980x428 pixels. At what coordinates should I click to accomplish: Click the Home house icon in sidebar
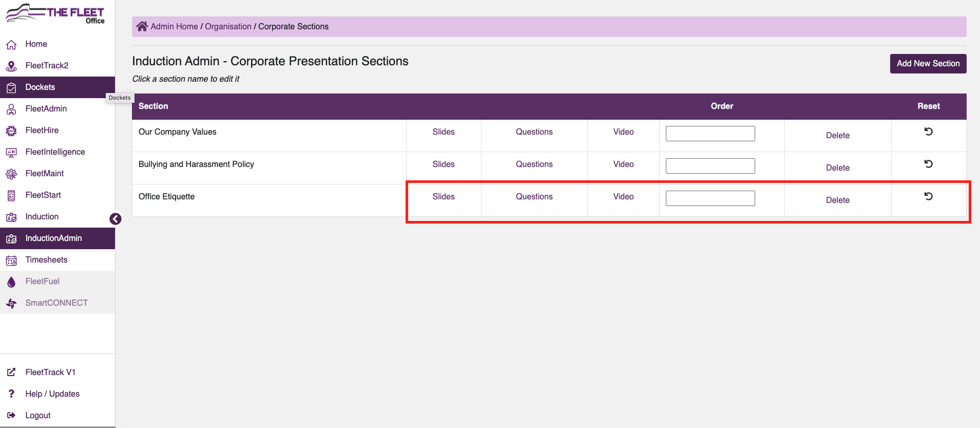pos(11,45)
